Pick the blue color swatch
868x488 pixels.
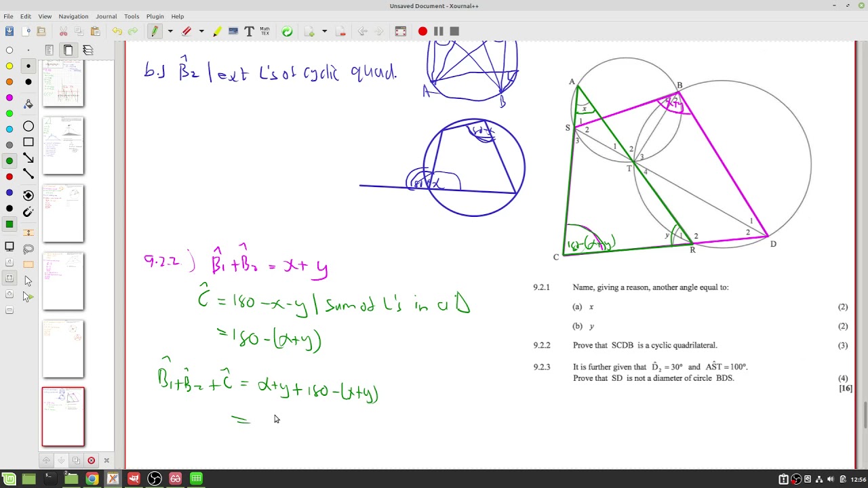point(9,192)
